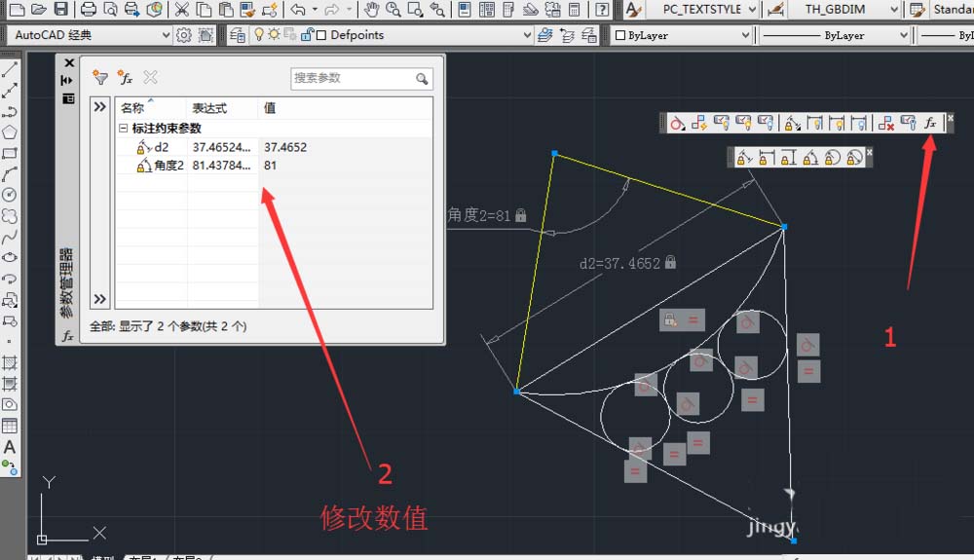Viewport: 974px width, 560px height.
Task: Create a new parameter group with filter icon
Action: click(x=100, y=78)
